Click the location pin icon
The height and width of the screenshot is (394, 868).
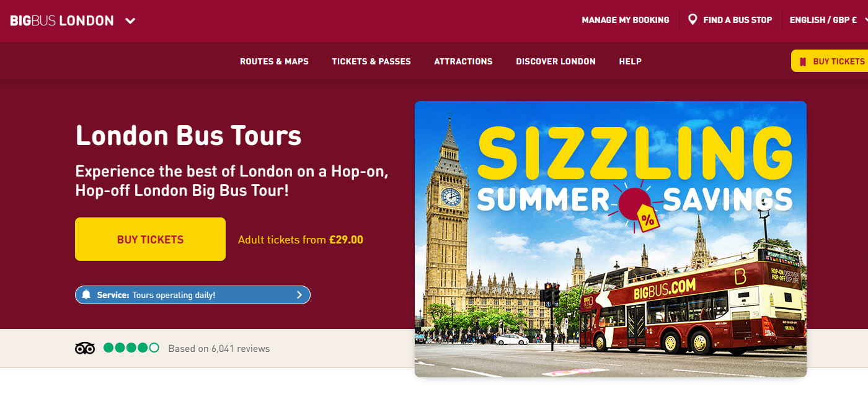(693, 20)
